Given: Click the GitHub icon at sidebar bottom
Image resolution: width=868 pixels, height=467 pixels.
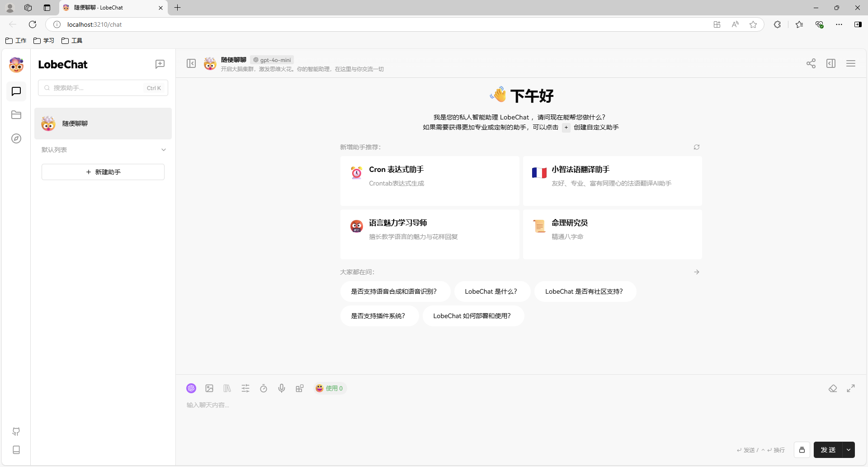Looking at the screenshot, I should point(16,432).
